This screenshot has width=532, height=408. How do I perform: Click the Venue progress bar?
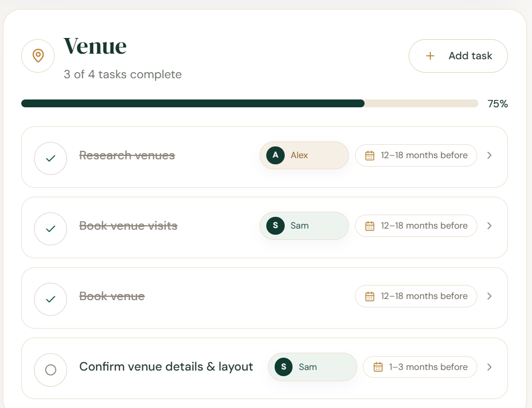250,103
